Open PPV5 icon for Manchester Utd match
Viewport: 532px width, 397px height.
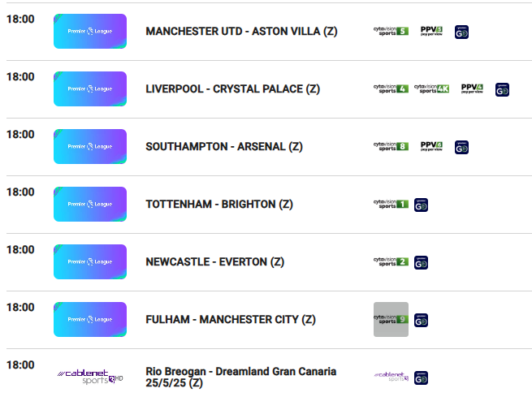tap(431, 31)
